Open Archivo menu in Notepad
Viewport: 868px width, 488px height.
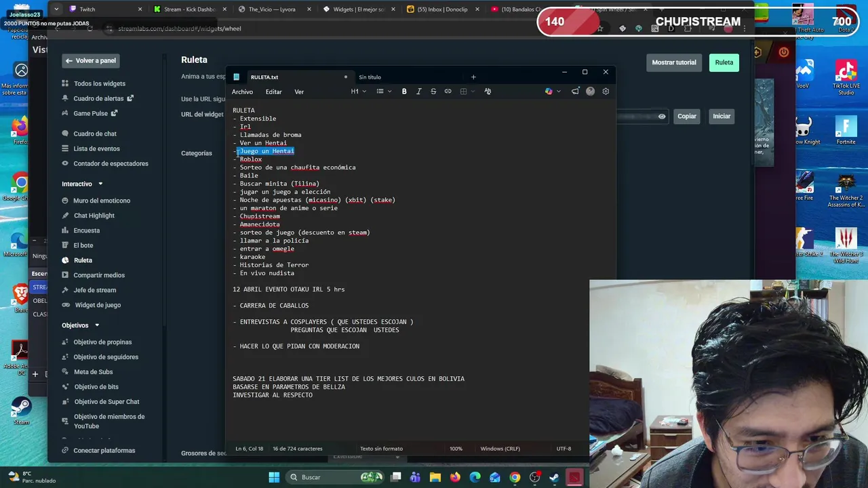coord(242,91)
